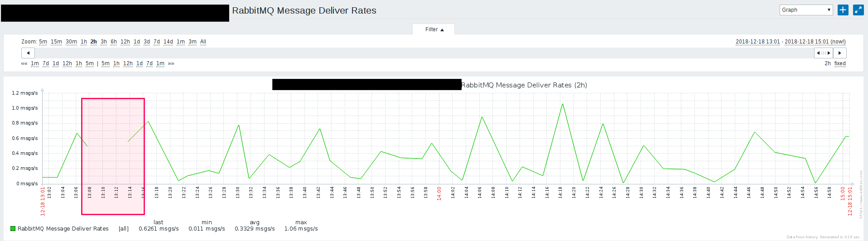Toggle the fixed period link
Image resolution: width=868 pixels, height=241 pixels.
point(840,63)
